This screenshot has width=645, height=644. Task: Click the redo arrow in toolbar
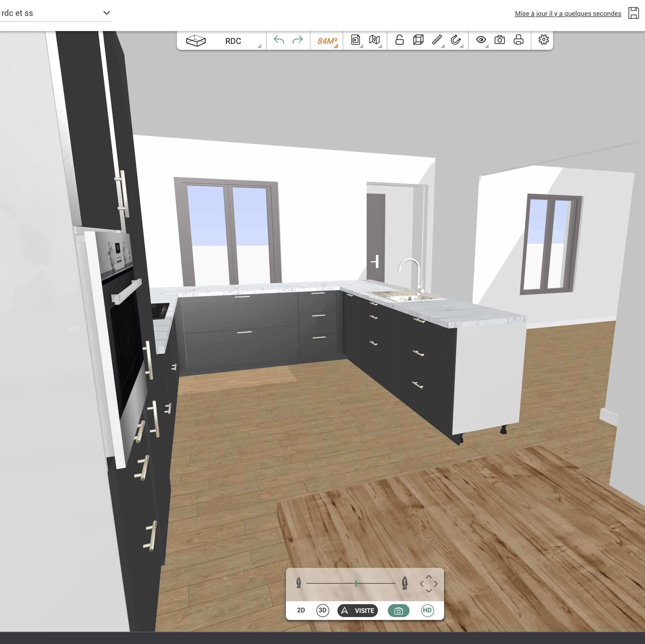(x=298, y=40)
